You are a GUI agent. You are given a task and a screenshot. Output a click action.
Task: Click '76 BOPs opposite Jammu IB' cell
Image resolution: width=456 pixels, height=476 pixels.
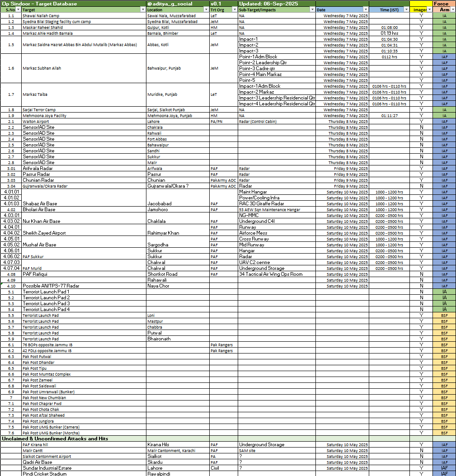[x=84, y=345]
